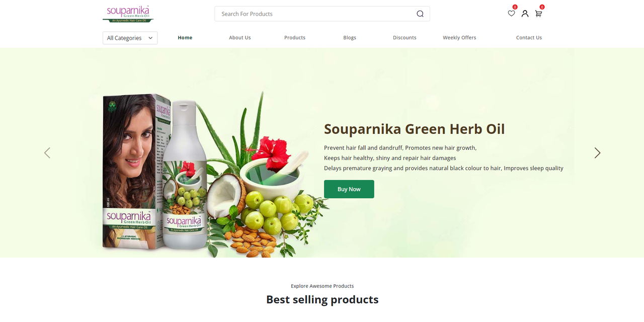Open the user account icon

pyautogui.click(x=525, y=14)
